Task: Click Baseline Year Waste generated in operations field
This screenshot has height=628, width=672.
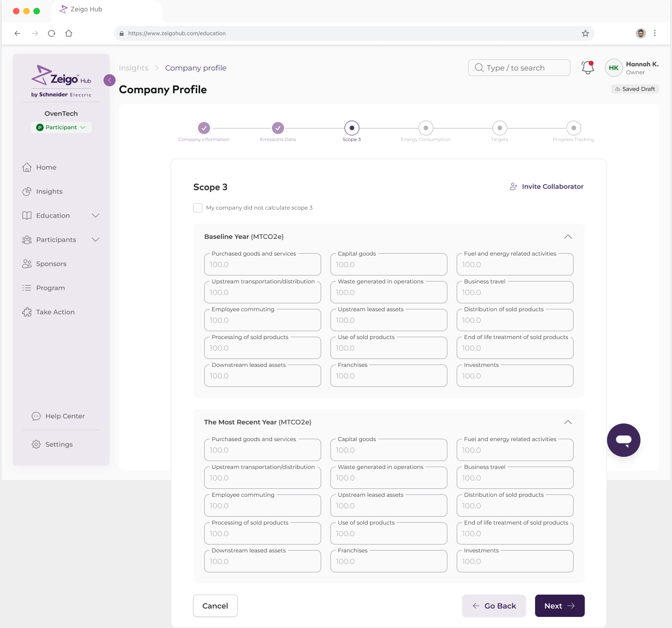Action: point(389,292)
